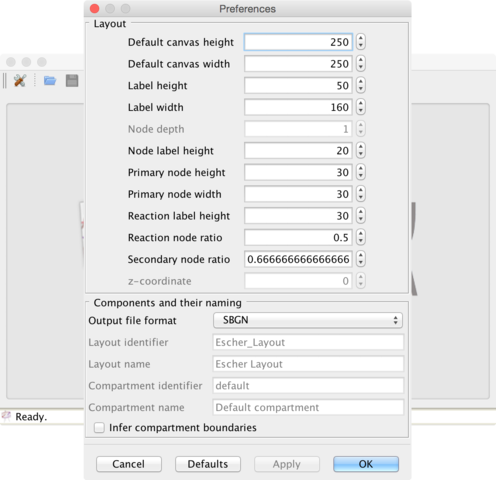Open the Output file format dropdown
Screen dimensions: 496x480
pos(308,320)
